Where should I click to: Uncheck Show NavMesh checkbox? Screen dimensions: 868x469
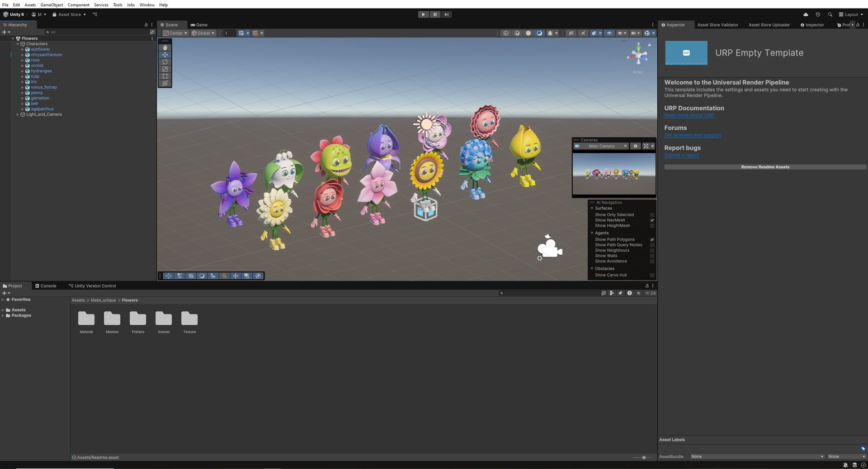click(x=652, y=220)
